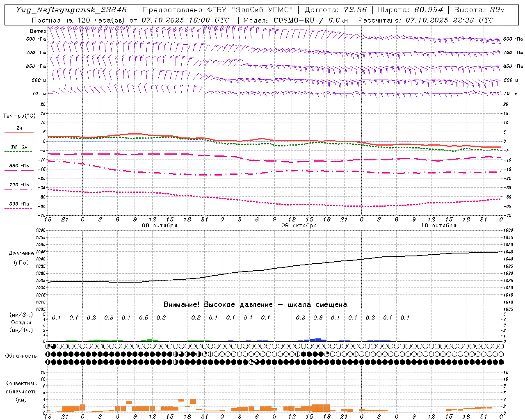Click the 0.5 precipitation value

coord(144,318)
